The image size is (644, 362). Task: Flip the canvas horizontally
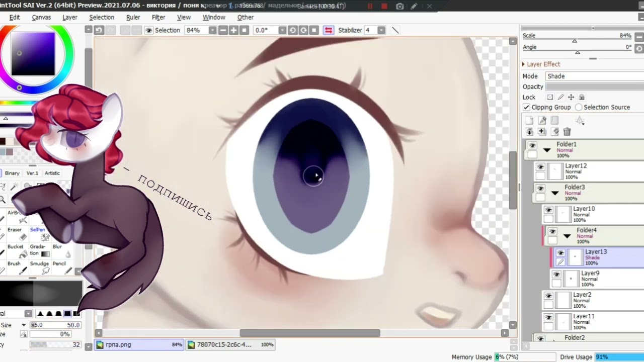coord(328,30)
